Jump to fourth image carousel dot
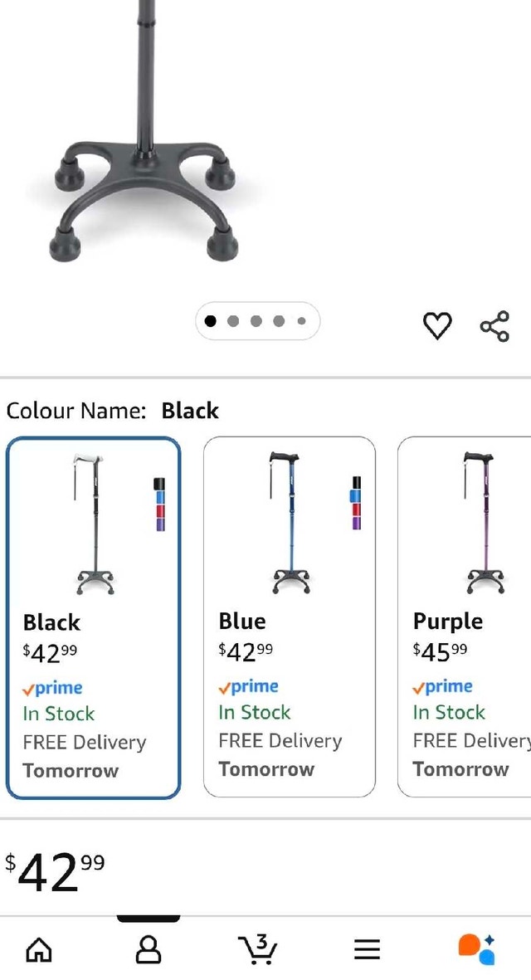This screenshot has height=980, width=531. 279,321
